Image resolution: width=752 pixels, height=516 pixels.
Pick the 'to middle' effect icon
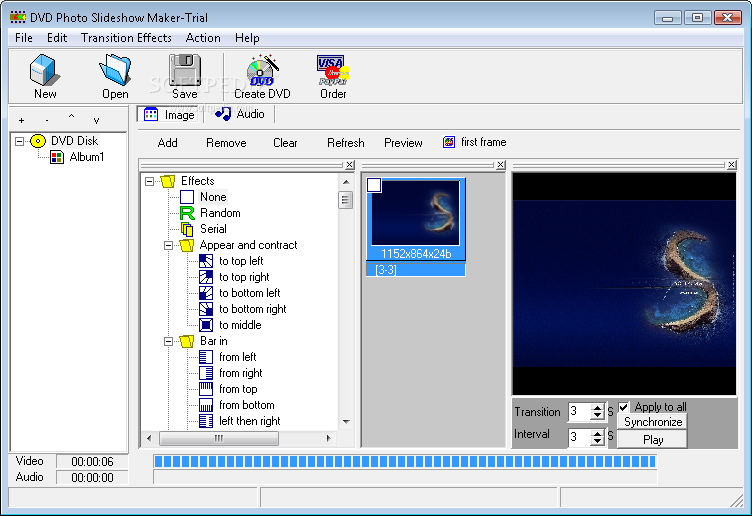206,325
